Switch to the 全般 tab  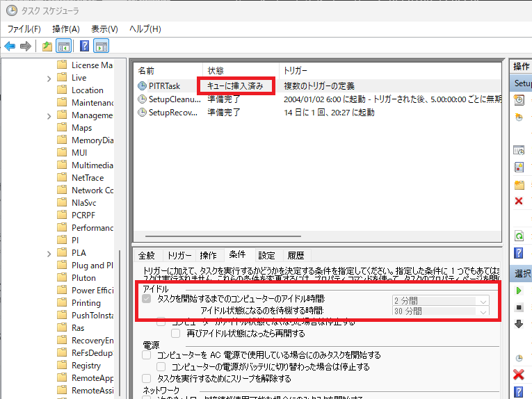pos(147,255)
